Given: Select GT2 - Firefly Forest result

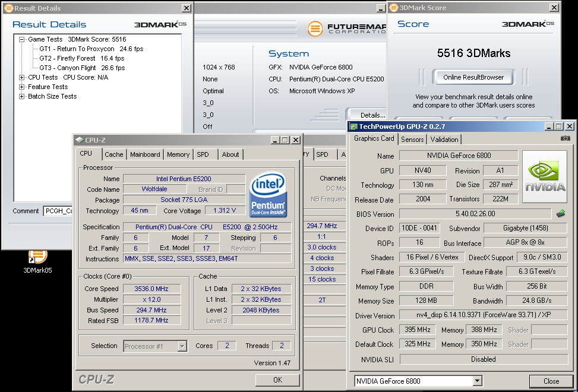Looking at the screenshot, I should point(82,58).
